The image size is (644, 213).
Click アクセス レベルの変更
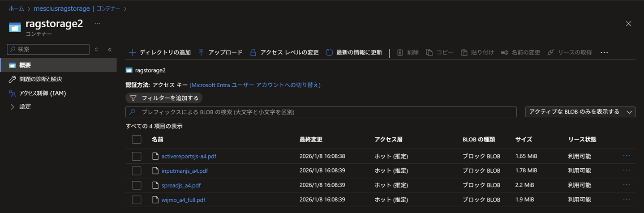tap(284, 52)
